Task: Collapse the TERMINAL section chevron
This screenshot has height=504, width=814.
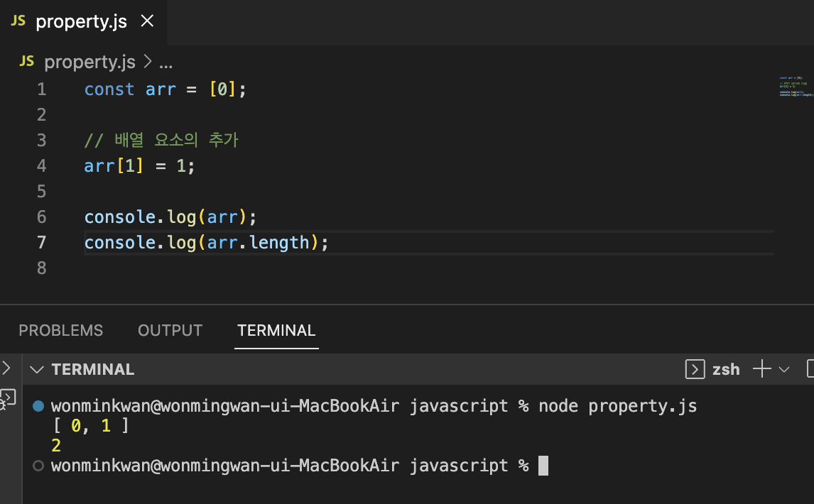Action: click(x=37, y=370)
